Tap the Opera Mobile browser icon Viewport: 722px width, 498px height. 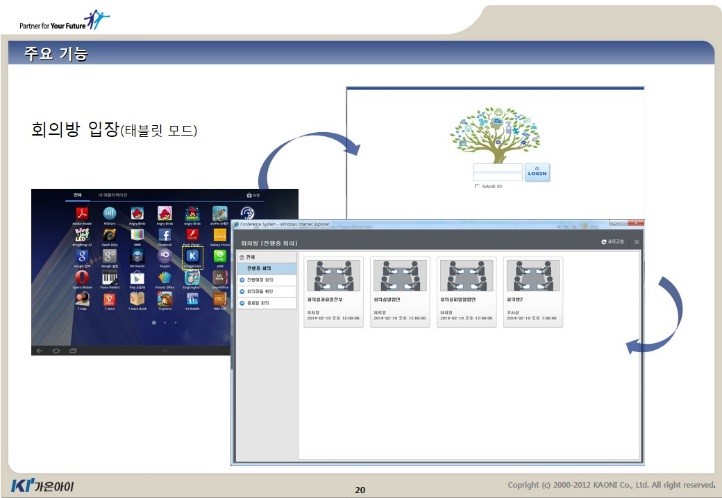(83, 279)
